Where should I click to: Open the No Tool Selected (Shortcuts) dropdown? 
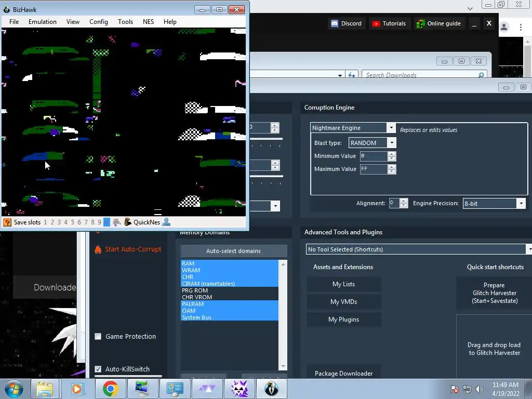[529, 249]
